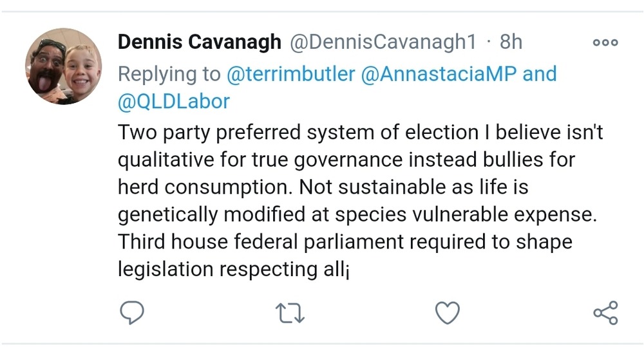Click the reply speech bubble icon
The width and height of the screenshot is (644, 347).
point(132,313)
